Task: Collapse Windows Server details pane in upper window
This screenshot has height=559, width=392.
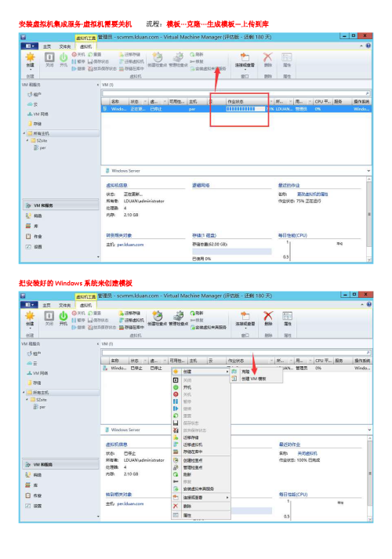Action: point(368,171)
